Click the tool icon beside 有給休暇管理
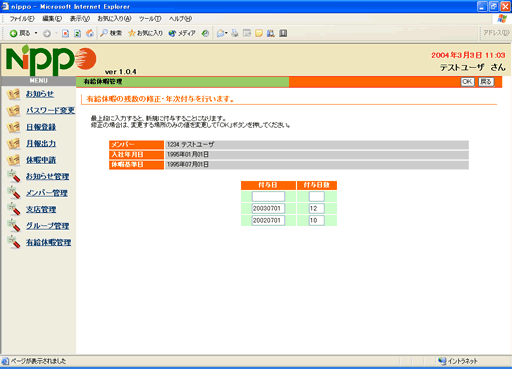The width and height of the screenshot is (512, 369). (14, 242)
